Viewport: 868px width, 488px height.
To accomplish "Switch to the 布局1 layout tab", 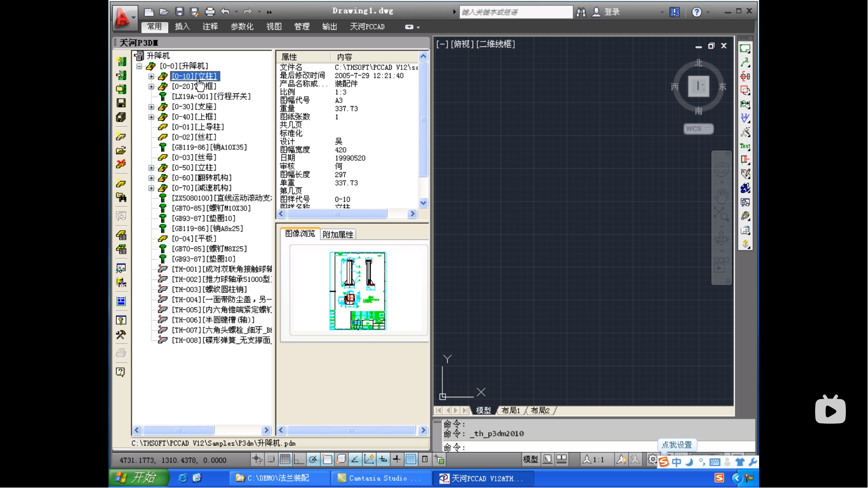I will pyautogui.click(x=511, y=410).
